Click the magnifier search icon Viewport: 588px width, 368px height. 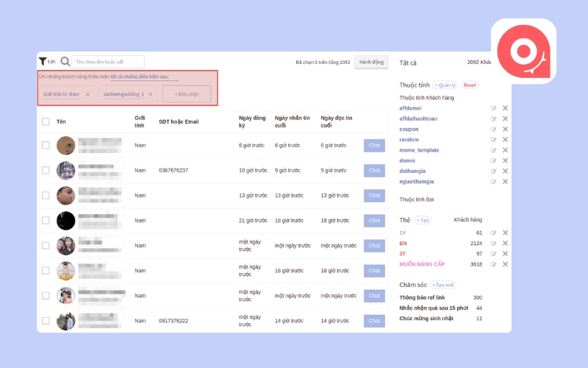tap(65, 62)
